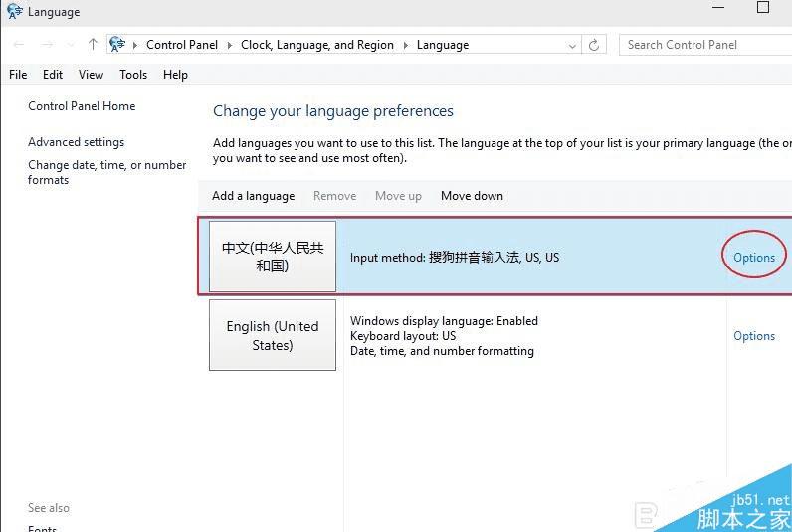Open address bar history dropdown
This screenshot has width=792, height=532.
[572, 46]
